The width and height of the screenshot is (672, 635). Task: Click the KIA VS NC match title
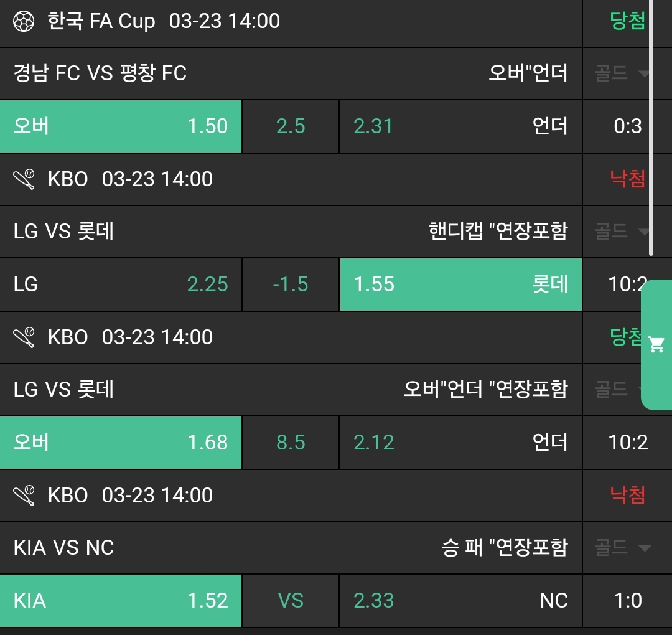point(64,548)
